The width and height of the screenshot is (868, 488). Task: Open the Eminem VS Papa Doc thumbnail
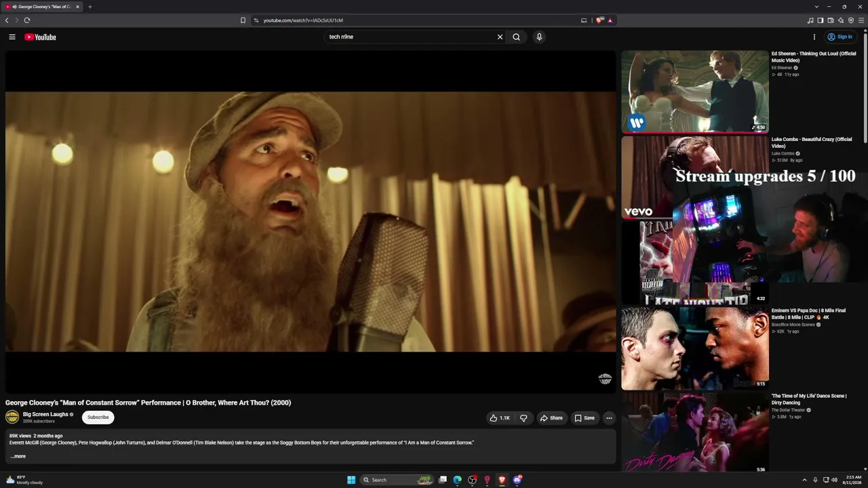[695, 348]
